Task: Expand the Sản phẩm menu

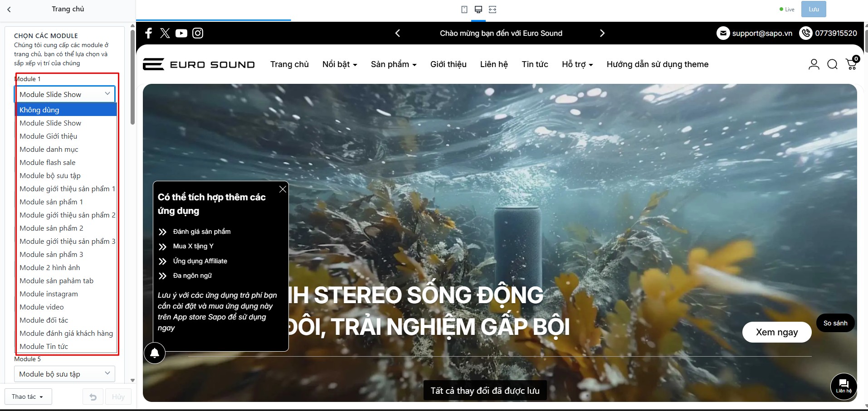Action: click(394, 64)
